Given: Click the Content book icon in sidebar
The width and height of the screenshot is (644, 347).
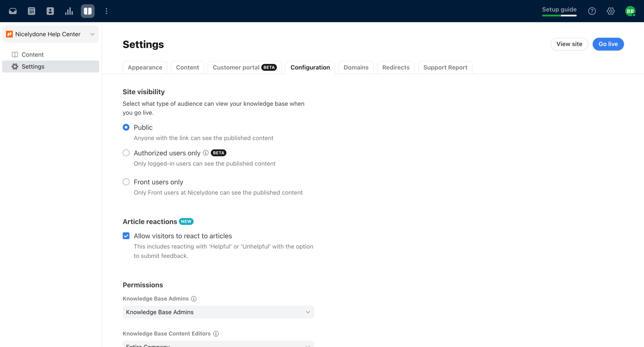Looking at the screenshot, I should tap(15, 55).
